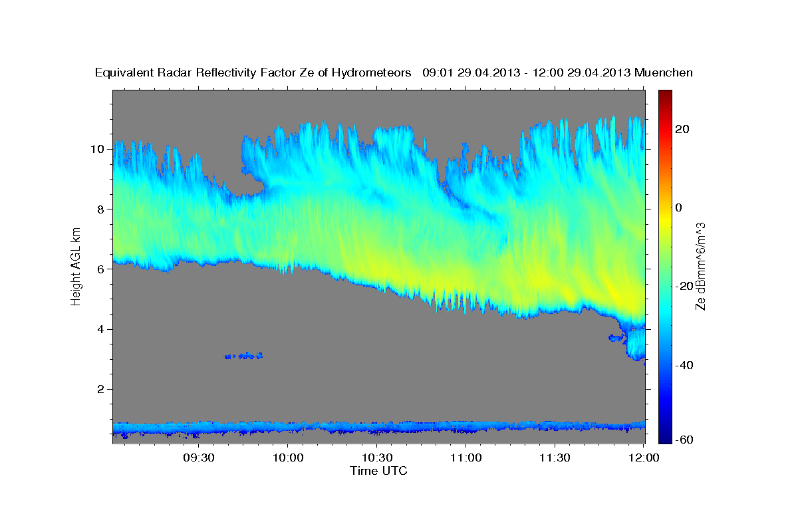Image resolution: width=798 pixels, height=532 pixels.
Task: Click the "Ze dBmm^6/m^3" colorbar label
Action: [x=700, y=266]
